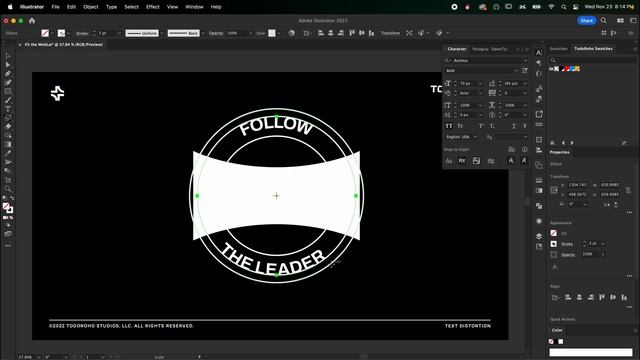This screenshot has width=640, height=360.
Task: Toggle Snap to Glyph x-height option
Action: tap(462, 161)
